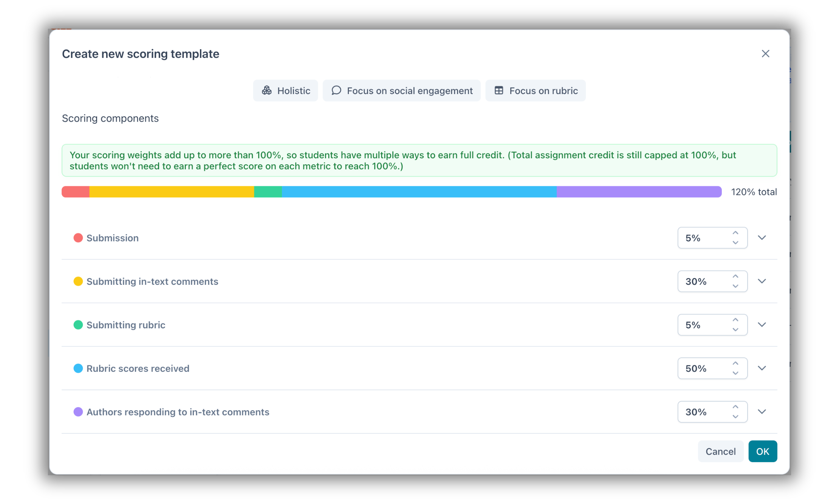Expand the Submission component details
The height and width of the screenshot is (504, 839).
(762, 238)
